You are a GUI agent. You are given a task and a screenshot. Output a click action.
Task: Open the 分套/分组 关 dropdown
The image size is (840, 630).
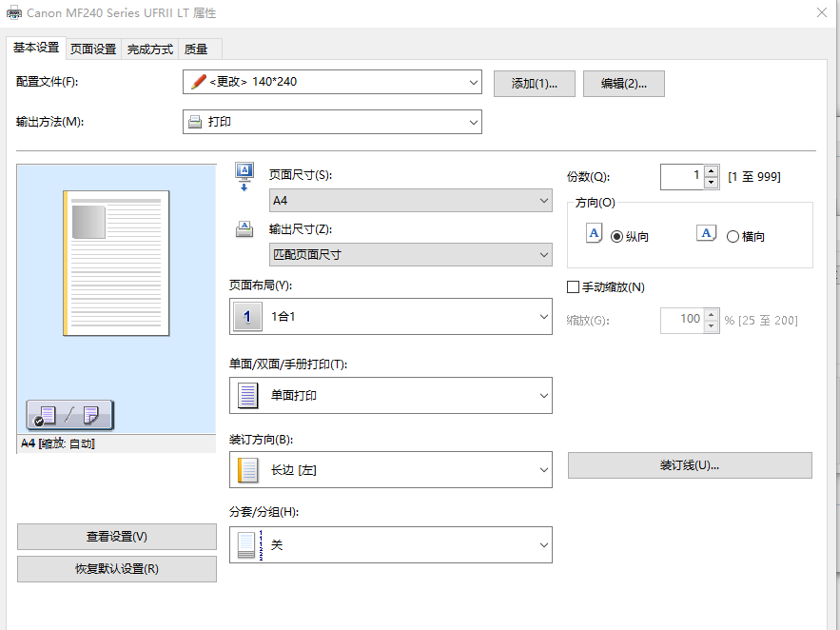[391, 544]
